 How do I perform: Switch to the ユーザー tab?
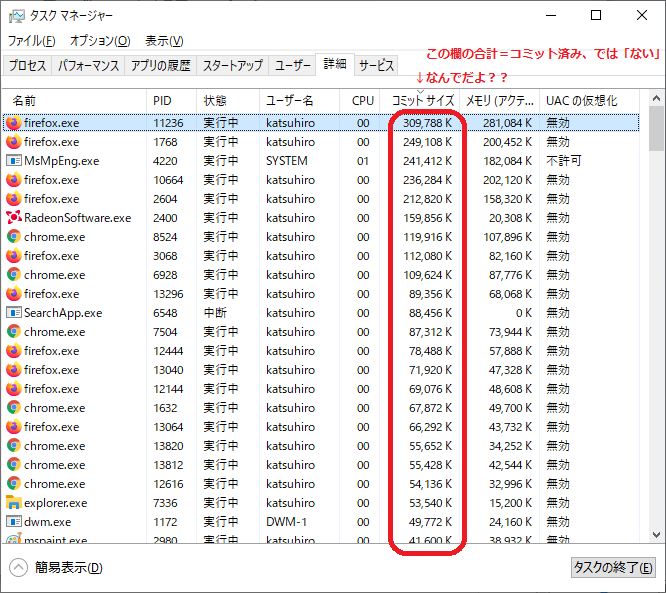[x=292, y=65]
